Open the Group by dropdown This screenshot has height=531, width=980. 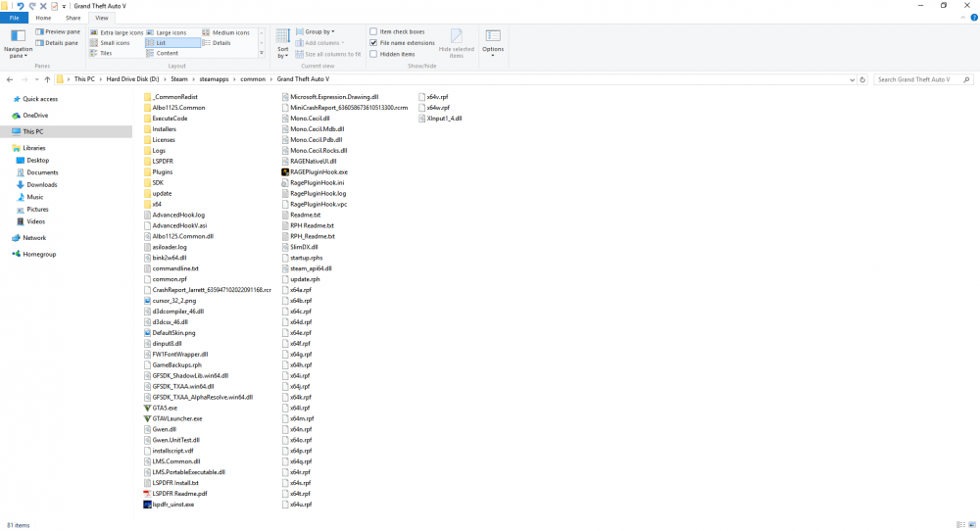[316, 32]
